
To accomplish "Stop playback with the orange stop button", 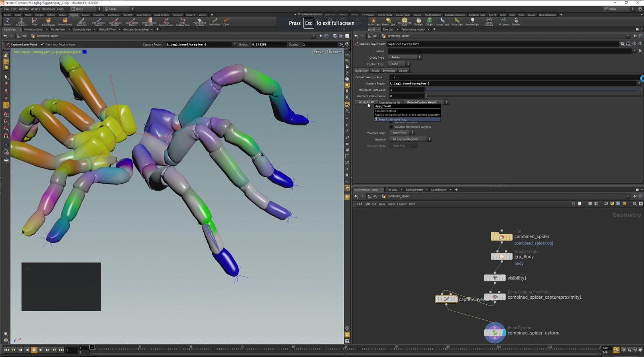I will pos(34,350).
